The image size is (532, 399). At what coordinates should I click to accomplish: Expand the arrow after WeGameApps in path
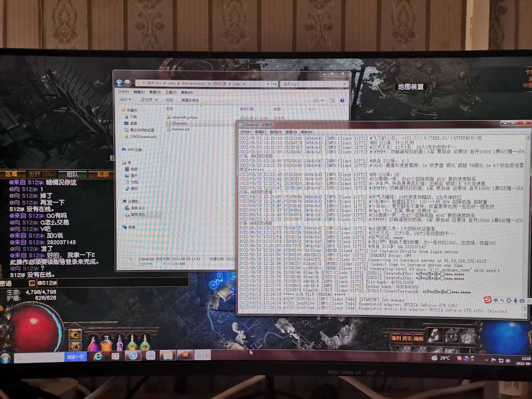(x=209, y=84)
